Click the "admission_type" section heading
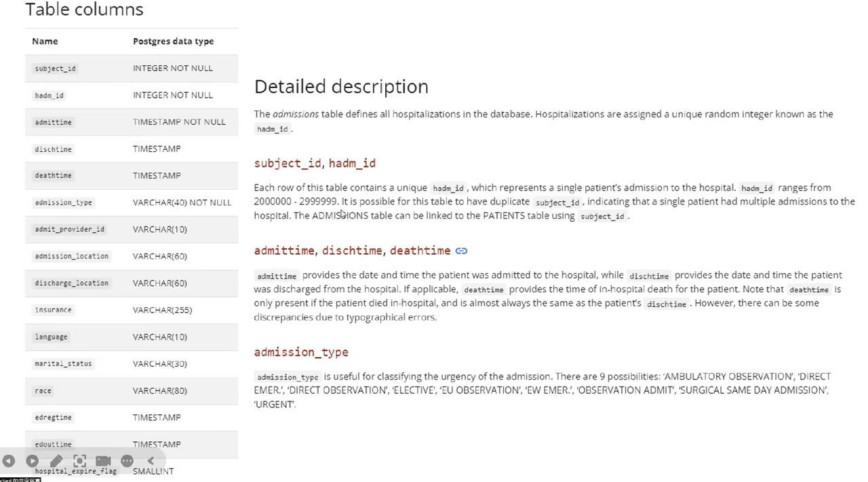The width and height of the screenshot is (868, 482). pyautogui.click(x=301, y=353)
